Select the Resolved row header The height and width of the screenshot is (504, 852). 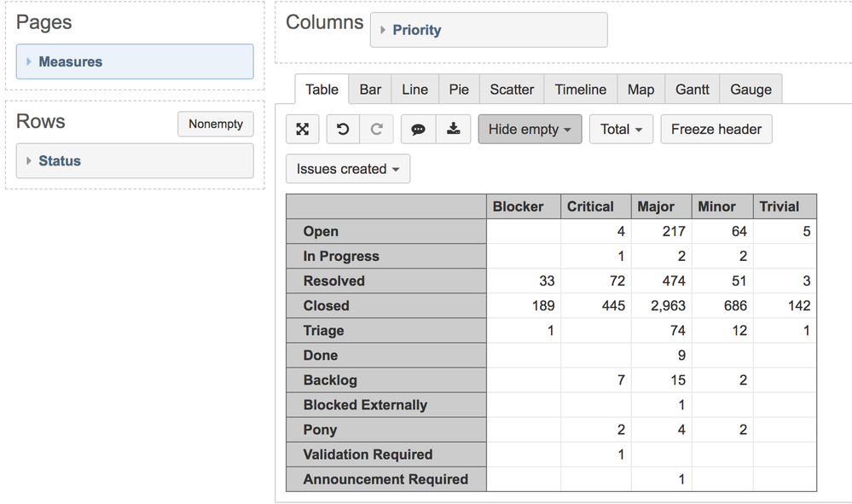386,281
